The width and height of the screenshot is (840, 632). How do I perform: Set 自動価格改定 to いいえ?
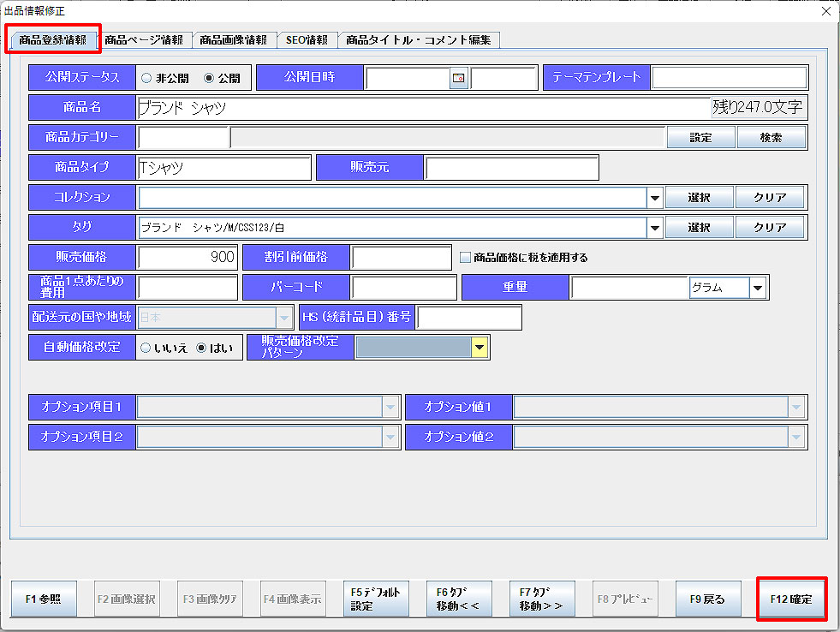(146, 348)
